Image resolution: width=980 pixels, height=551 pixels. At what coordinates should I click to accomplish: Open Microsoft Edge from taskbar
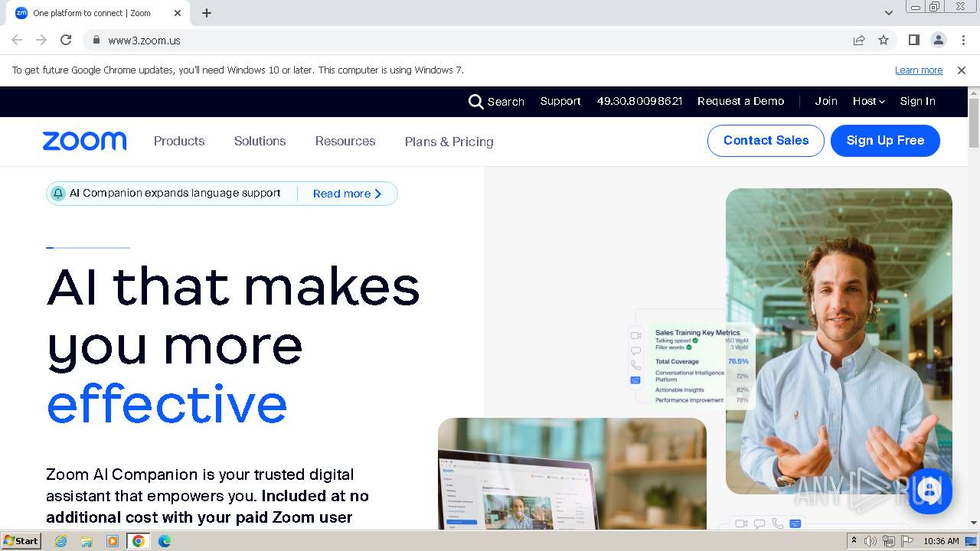pyautogui.click(x=164, y=541)
